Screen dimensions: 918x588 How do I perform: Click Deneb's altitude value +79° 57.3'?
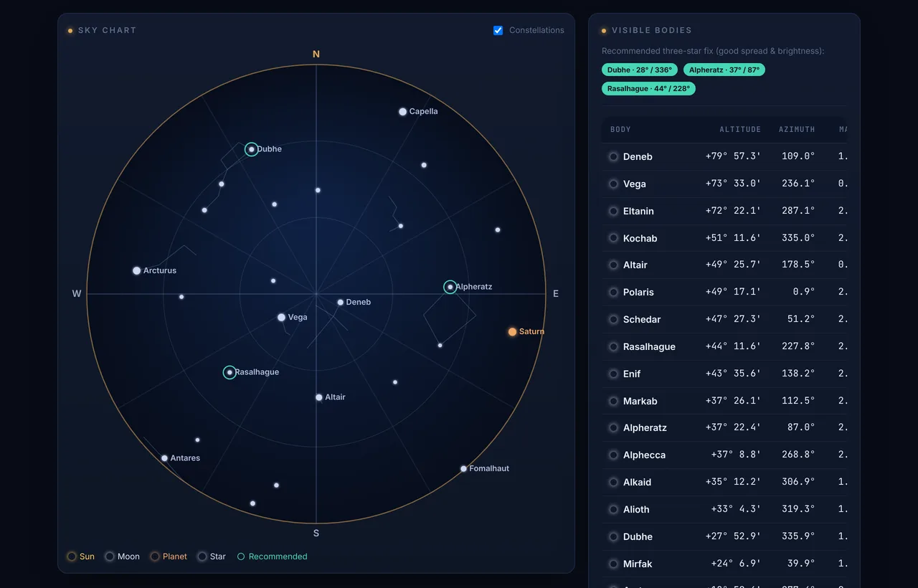[x=733, y=156]
